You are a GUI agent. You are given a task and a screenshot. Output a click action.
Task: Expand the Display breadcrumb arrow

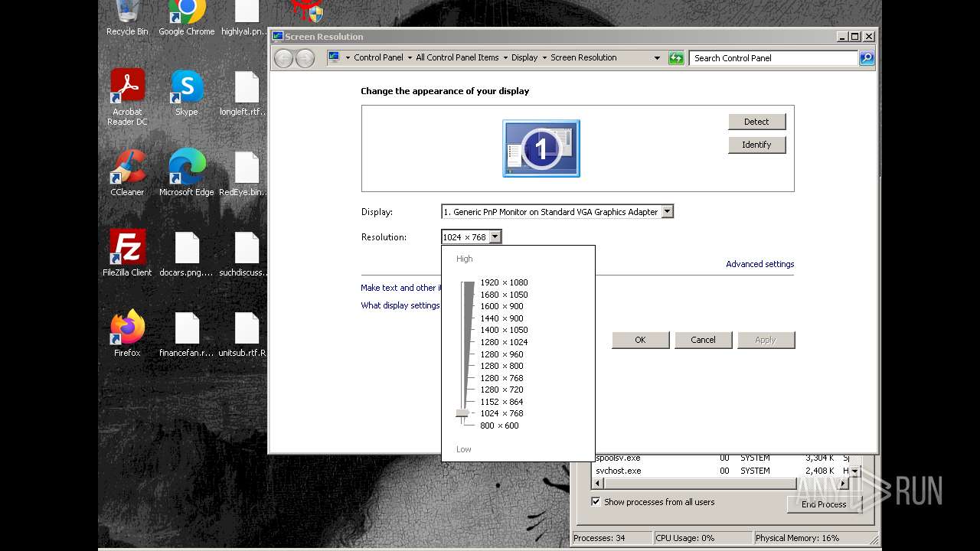(x=544, y=58)
